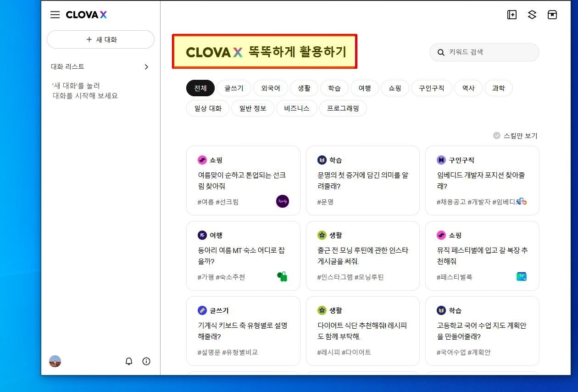Select the 전체 filter tab
Viewport: 578px width, 392px height.
pos(200,88)
